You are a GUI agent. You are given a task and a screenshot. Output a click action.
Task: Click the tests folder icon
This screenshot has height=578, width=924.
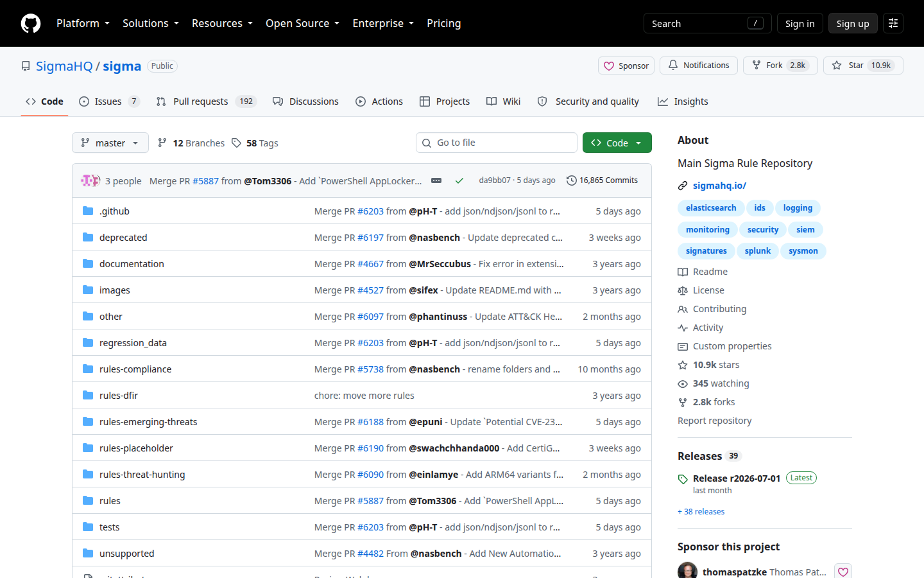coord(88,527)
